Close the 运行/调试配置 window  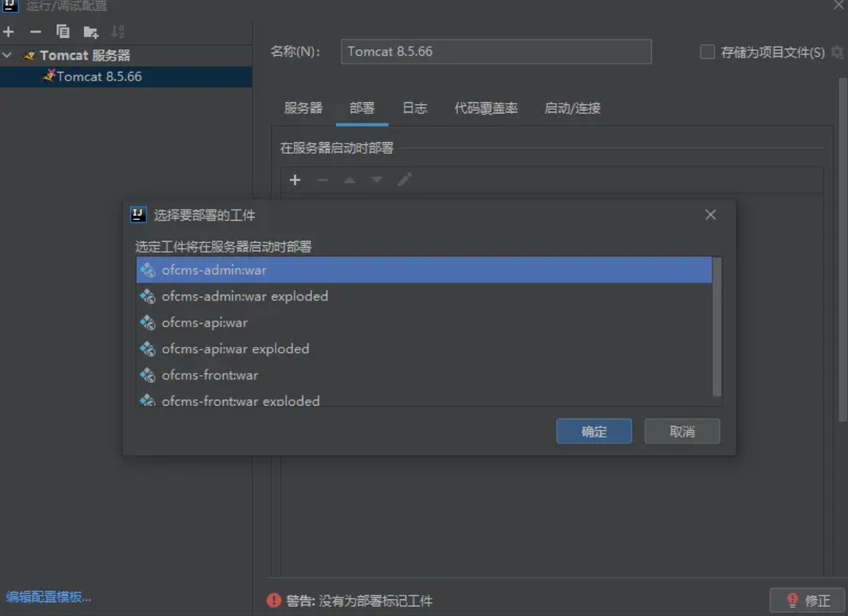pyautogui.click(x=839, y=4)
